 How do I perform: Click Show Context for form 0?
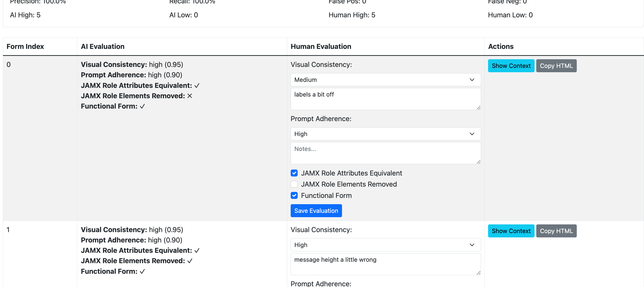click(511, 66)
